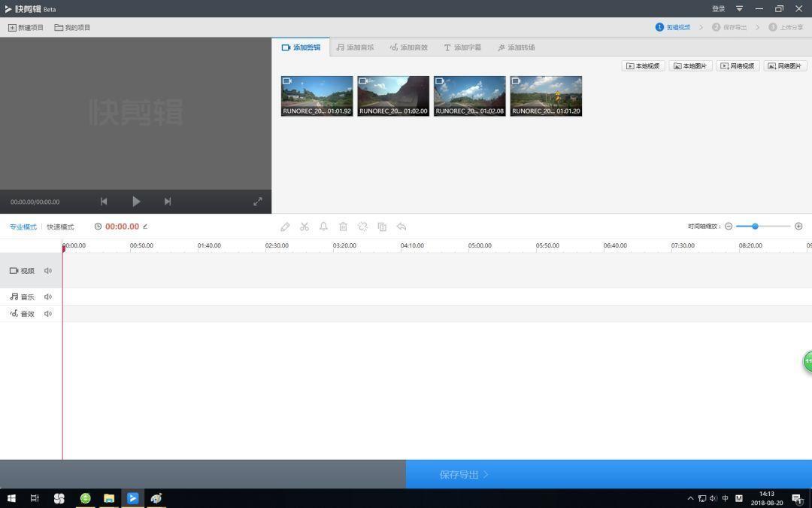Viewport: 812px width, 508px height.
Task: Click the 时间轴缩放 slider handle
Action: (755, 227)
